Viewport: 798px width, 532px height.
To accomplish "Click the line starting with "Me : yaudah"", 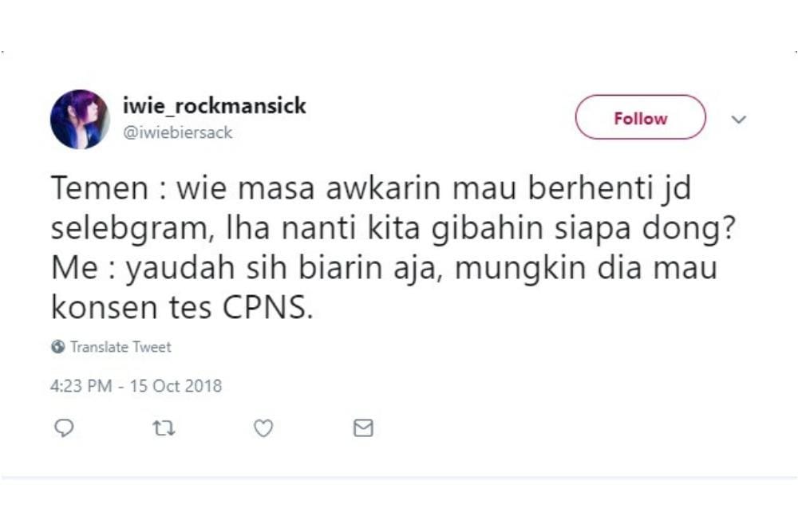I will tap(384, 268).
